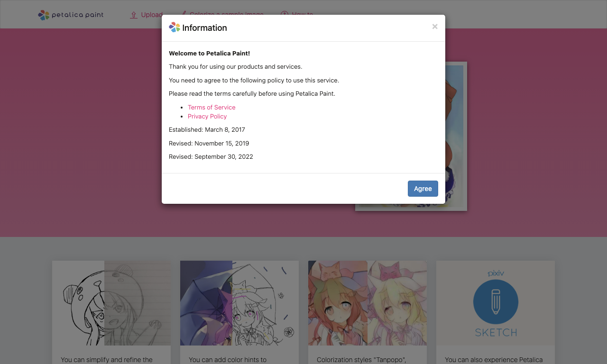
Task: Open the Tanpopo colorization styles thumbnail
Action: pos(368,303)
